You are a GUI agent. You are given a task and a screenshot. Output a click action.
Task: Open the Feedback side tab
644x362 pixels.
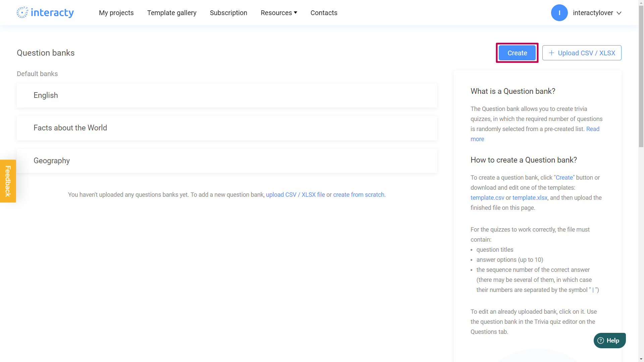(8, 181)
